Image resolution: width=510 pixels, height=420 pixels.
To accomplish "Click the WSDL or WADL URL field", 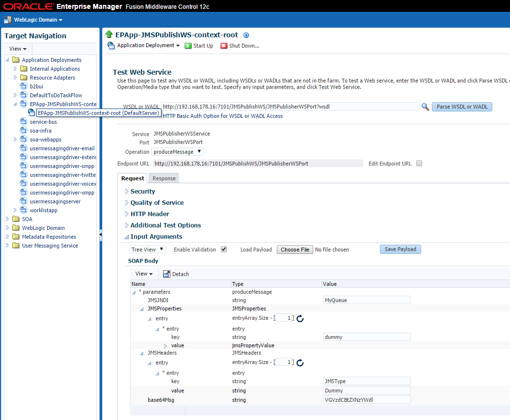I will coord(291,107).
